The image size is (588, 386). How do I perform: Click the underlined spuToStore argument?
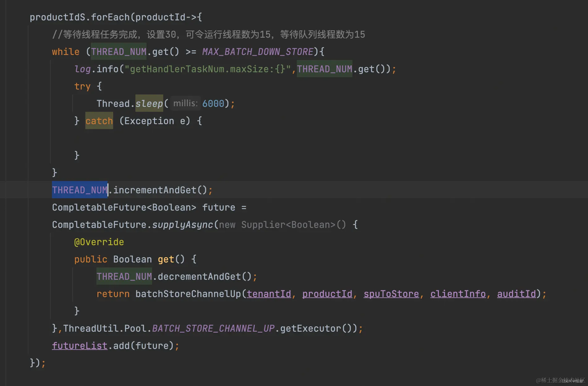coord(391,294)
